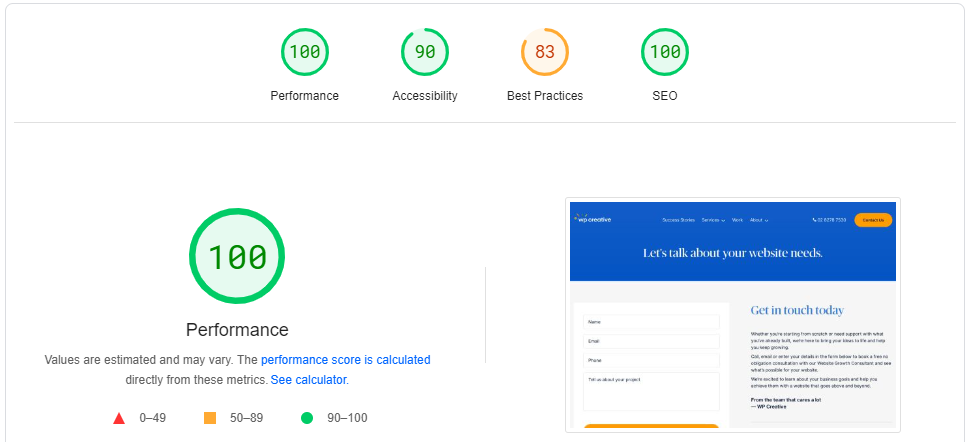Open the SEO score gauge showing 100

(x=665, y=52)
